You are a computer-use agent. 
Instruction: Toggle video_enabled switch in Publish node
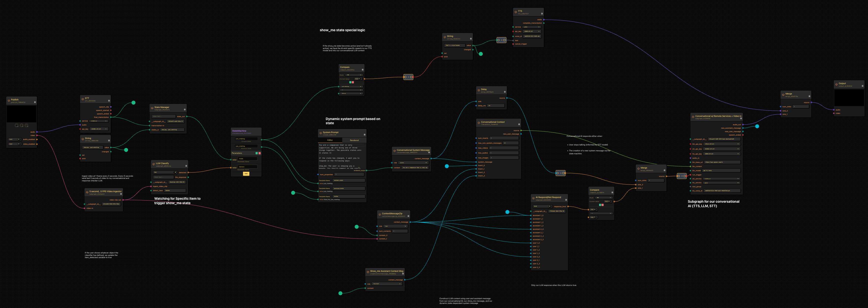pyautogui.click(x=19, y=144)
